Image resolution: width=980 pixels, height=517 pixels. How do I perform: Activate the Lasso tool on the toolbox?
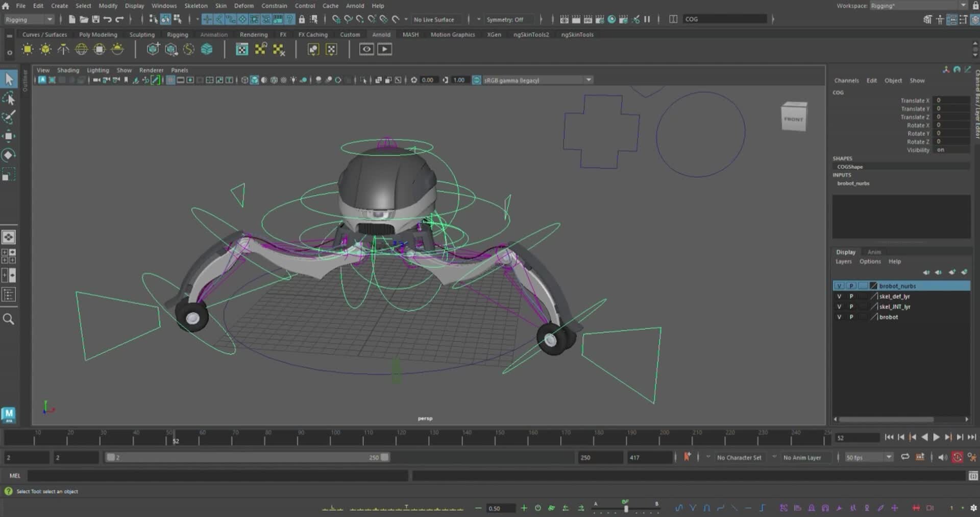(x=9, y=99)
